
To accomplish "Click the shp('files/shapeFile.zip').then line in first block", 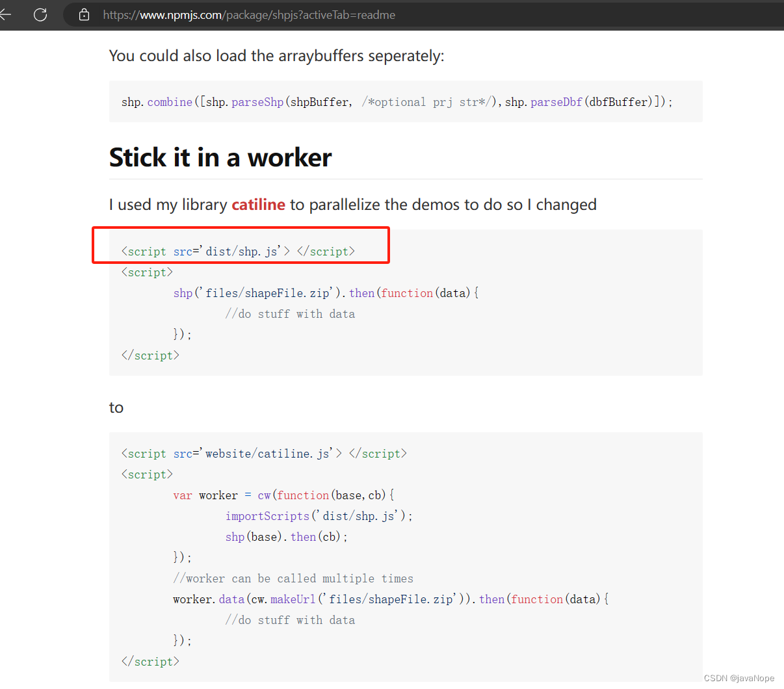I will coord(326,293).
